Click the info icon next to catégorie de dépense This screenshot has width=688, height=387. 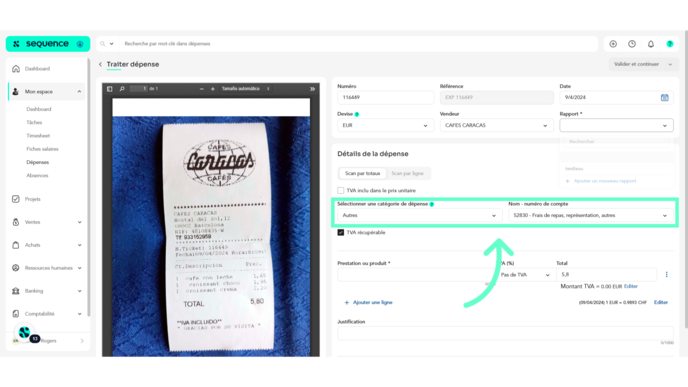[432, 204]
